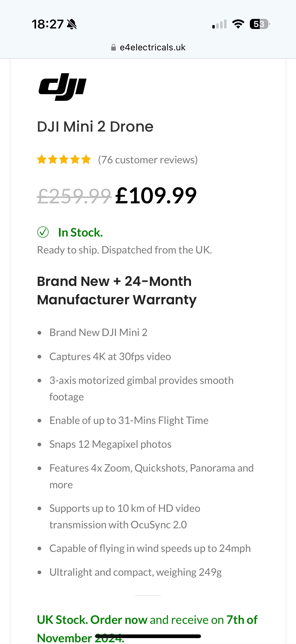
Task: Tap the e4electricals.uk address bar
Action: tap(152, 47)
